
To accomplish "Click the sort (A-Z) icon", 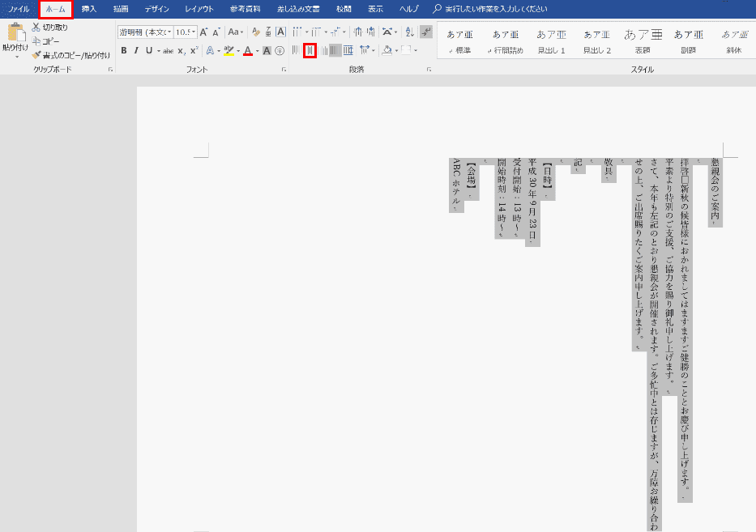I will point(408,32).
